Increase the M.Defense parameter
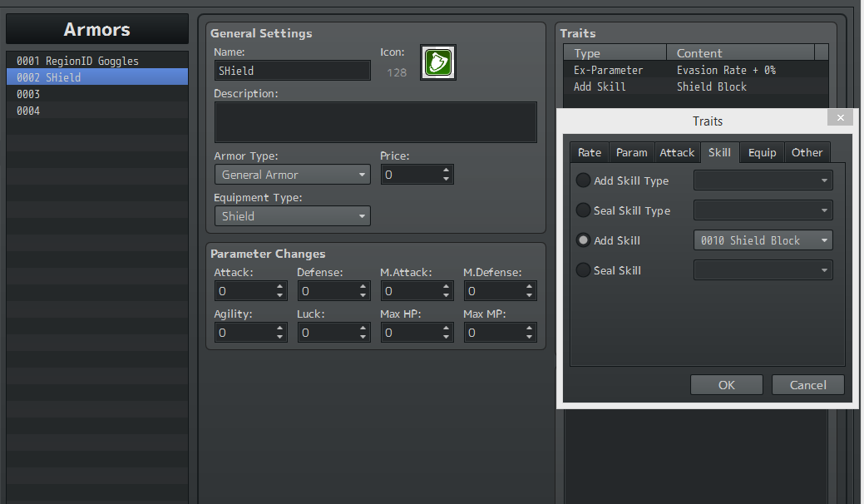Image resolution: width=864 pixels, height=504 pixels. (529, 286)
